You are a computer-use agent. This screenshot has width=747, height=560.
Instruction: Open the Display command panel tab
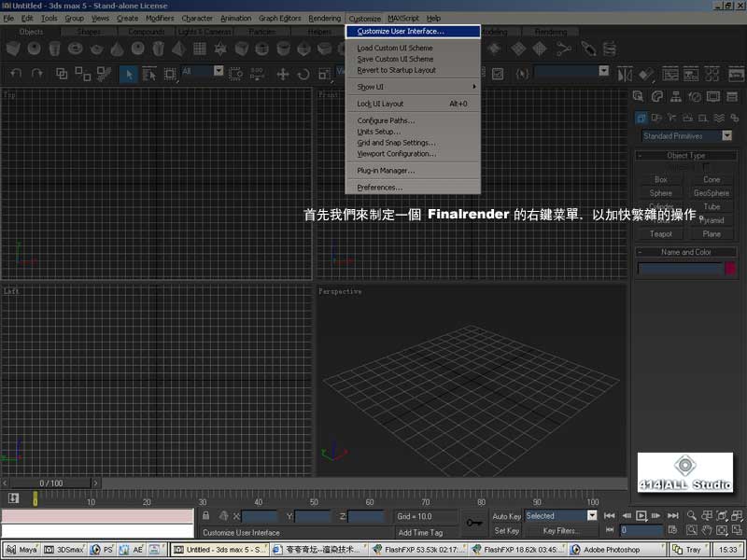coord(713,97)
